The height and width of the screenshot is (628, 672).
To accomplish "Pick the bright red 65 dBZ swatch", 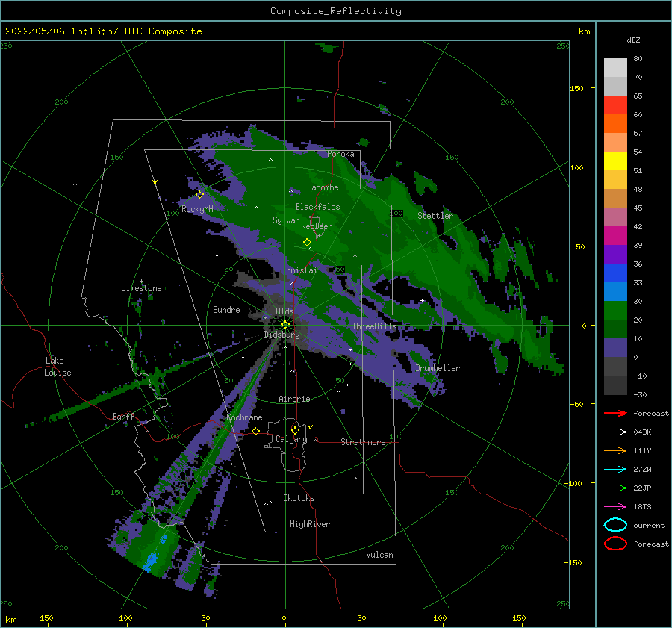I will coord(615,105).
